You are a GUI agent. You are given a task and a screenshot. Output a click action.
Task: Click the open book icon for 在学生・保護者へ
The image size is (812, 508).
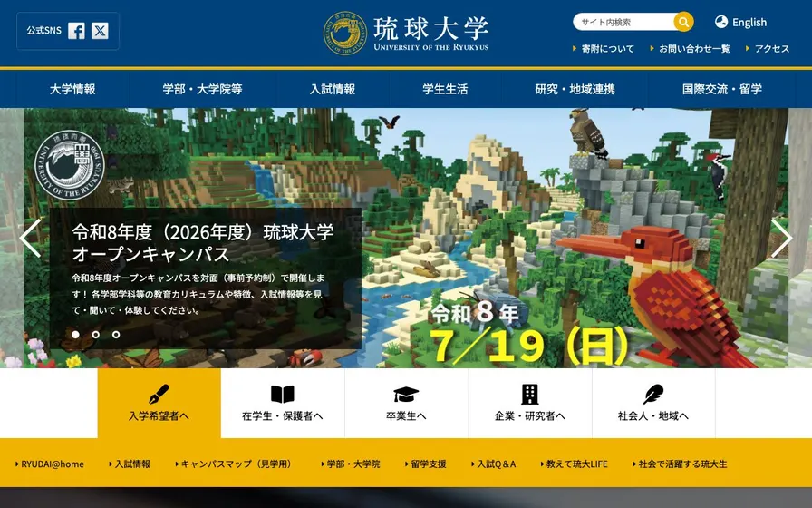tap(282, 394)
